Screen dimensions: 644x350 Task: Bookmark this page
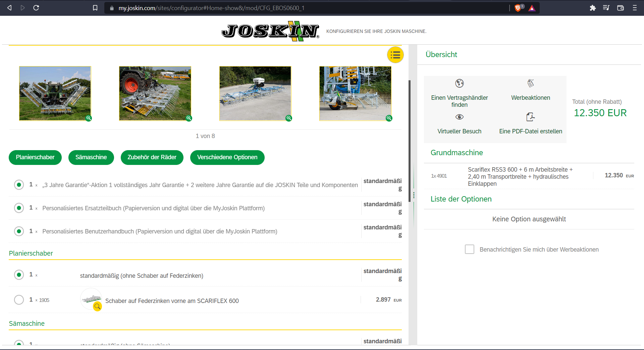coord(95,8)
